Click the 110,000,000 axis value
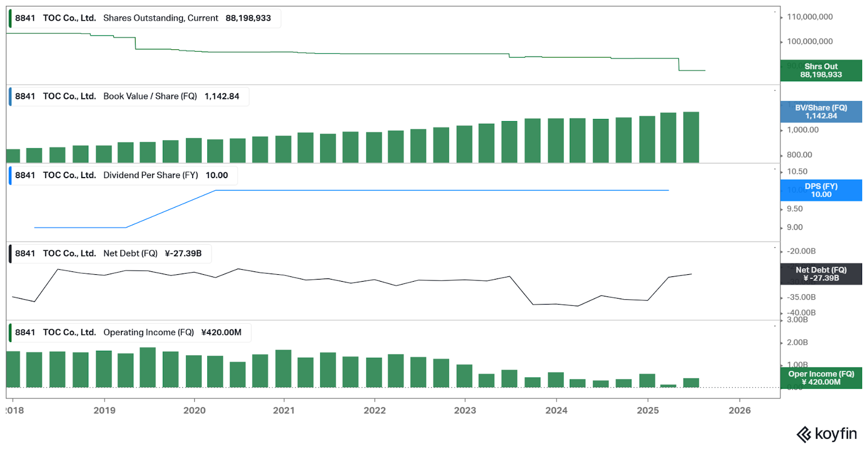Image resolution: width=868 pixels, height=449 pixels. pyautogui.click(x=809, y=17)
